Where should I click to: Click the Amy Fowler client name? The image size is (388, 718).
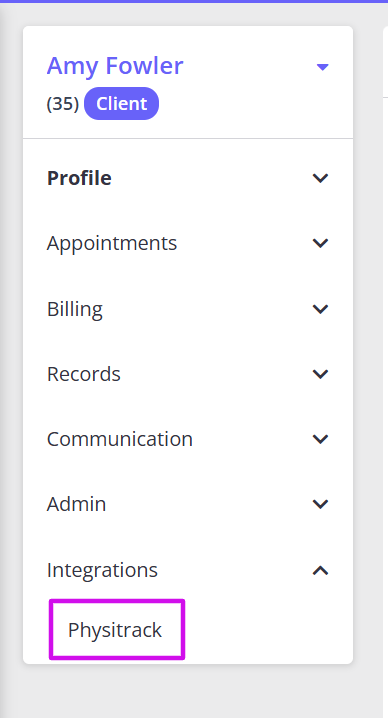click(x=115, y=66)
